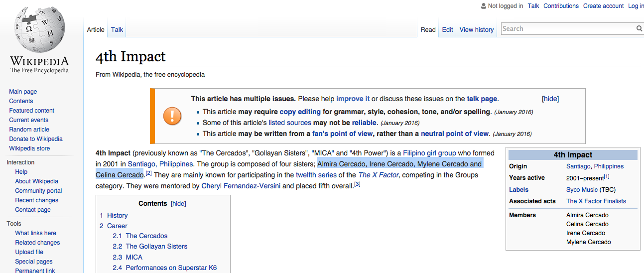The height and width of the screenshot is (273, 644).
Task: Open the Talk link in top bar
Action: pos(533,6)
